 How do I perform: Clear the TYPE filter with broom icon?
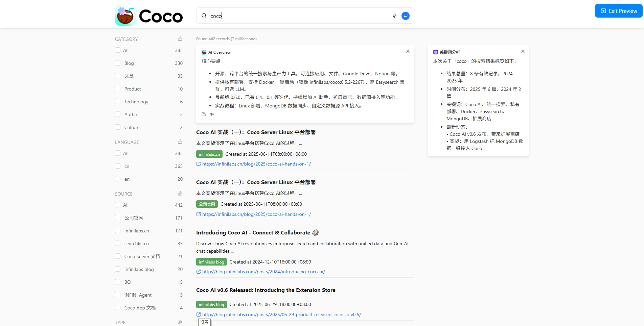tap(180, 322)
